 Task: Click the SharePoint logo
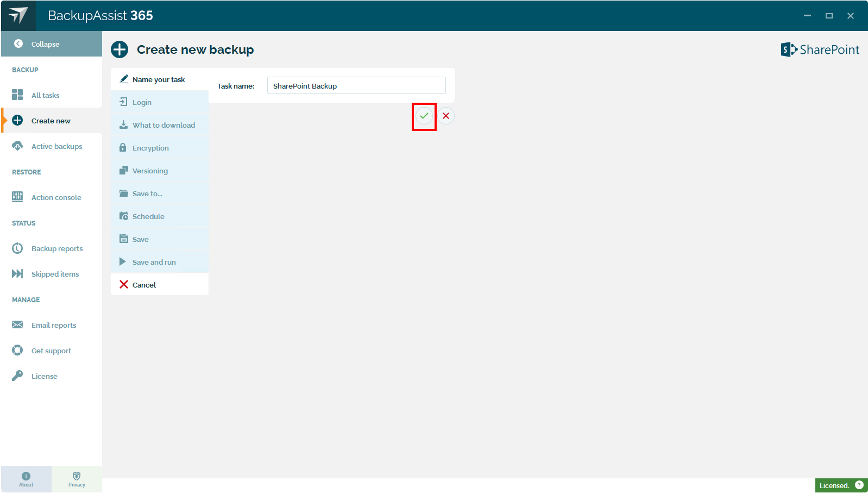tap(820, 49)
